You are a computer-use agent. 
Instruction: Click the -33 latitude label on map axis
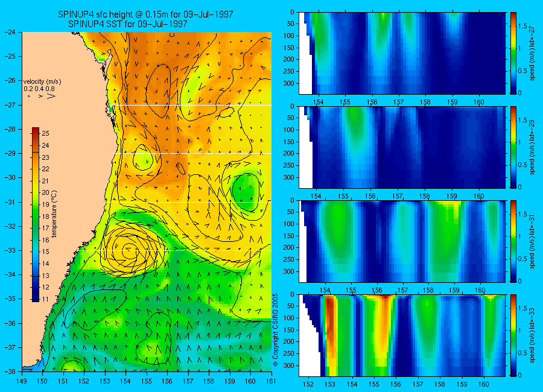pos(10,251)
